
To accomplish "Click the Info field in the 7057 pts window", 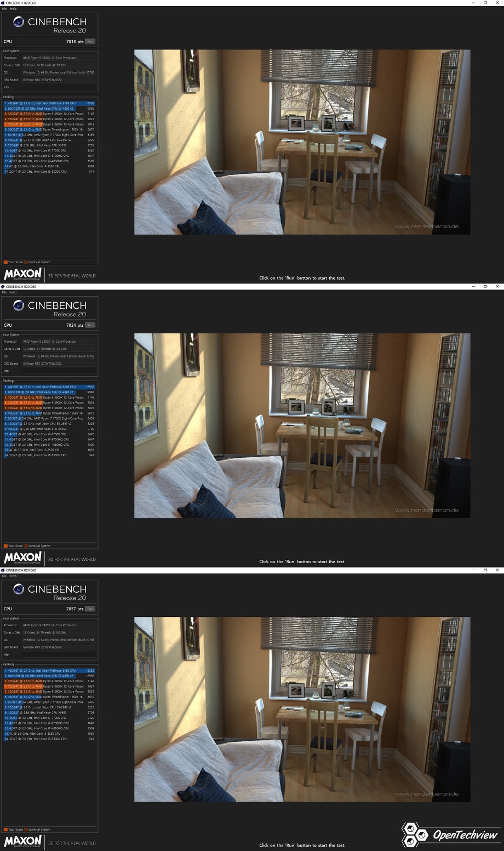I will point(59,654).
